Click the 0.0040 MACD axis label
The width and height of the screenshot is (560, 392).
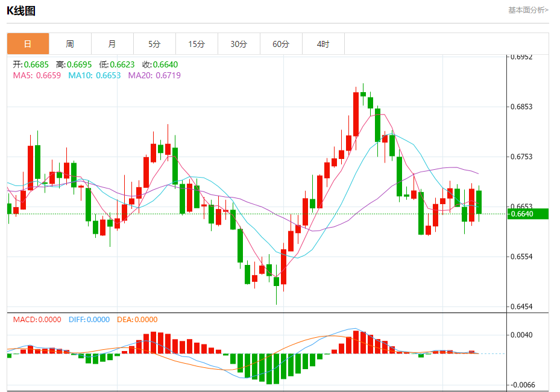[x=521, y=335]
